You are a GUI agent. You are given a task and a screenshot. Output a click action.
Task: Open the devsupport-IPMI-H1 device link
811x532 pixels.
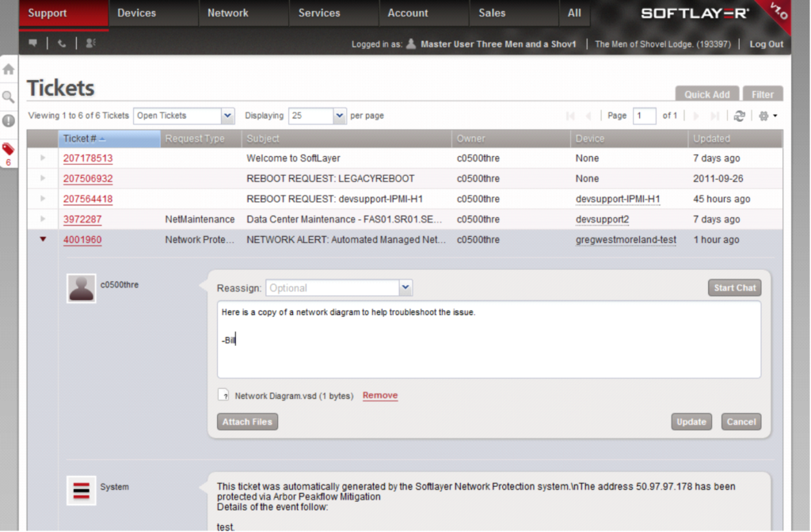click(618, 199)
